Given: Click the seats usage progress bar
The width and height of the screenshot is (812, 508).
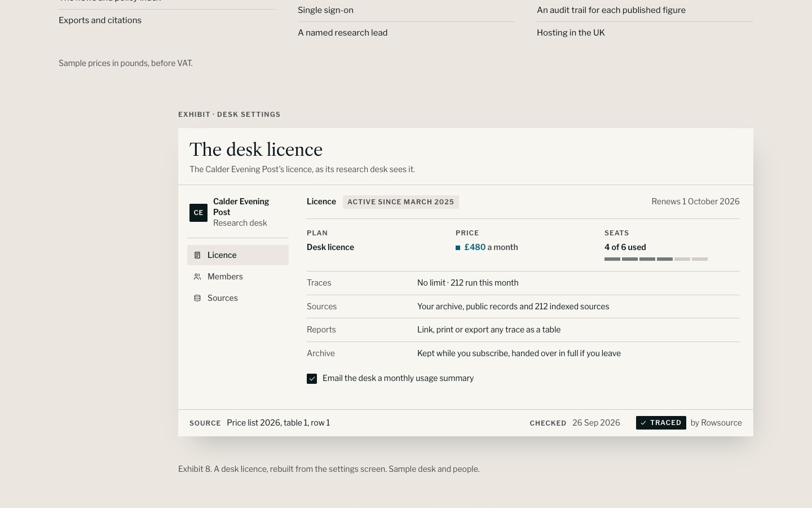Looking at the screenshot, I should point(656,259).
